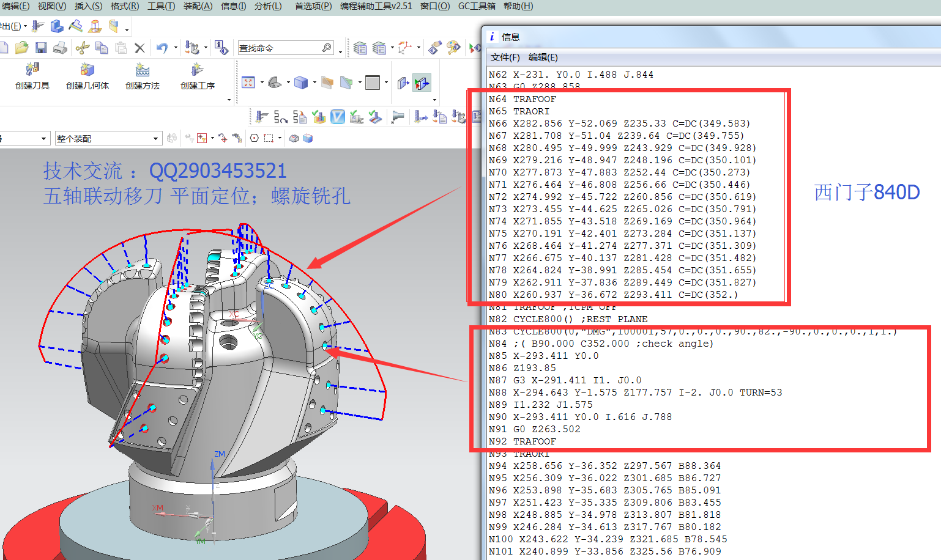Screen dimensions: 941x560
Task: Click the blue V Vericut icon
Action: coord(338,117)
